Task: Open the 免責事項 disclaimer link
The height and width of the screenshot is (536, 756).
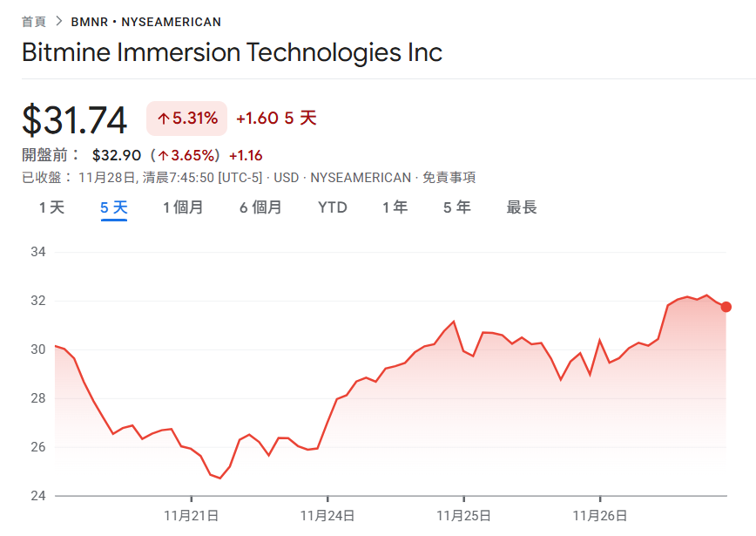Action: click(x=449, y=178)
